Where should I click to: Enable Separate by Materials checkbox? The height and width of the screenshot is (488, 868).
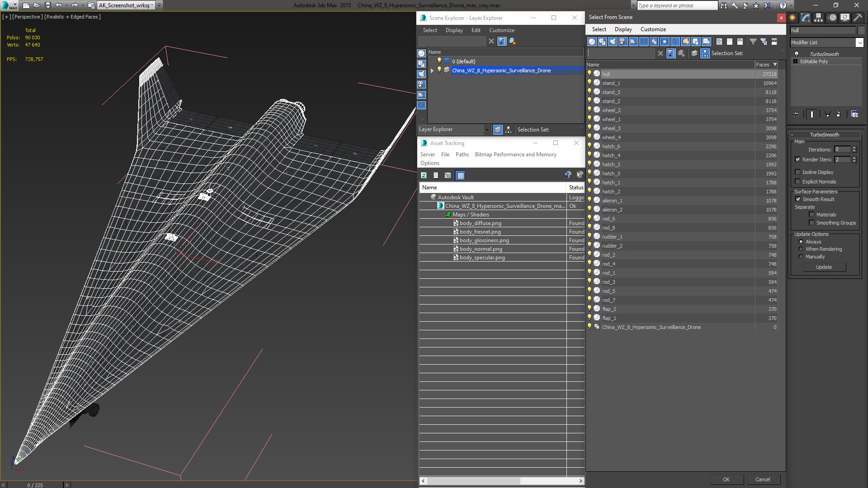coord(811,215)
